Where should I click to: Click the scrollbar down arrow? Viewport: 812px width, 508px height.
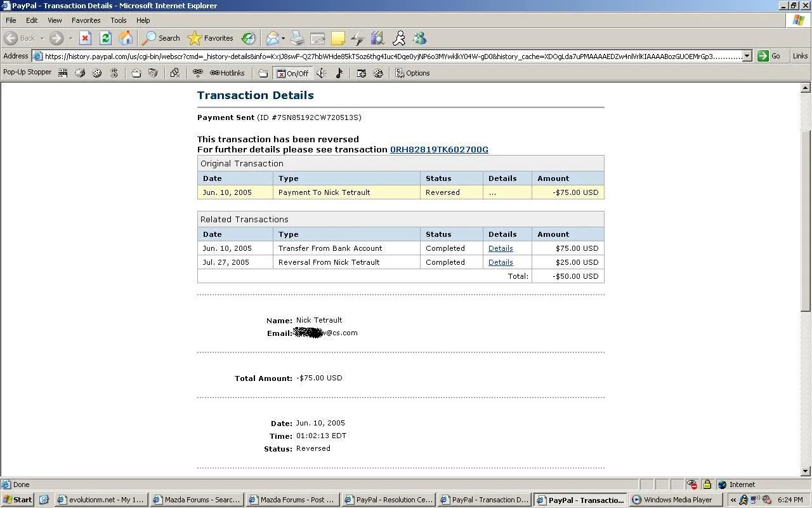click(x=806, y=471)
